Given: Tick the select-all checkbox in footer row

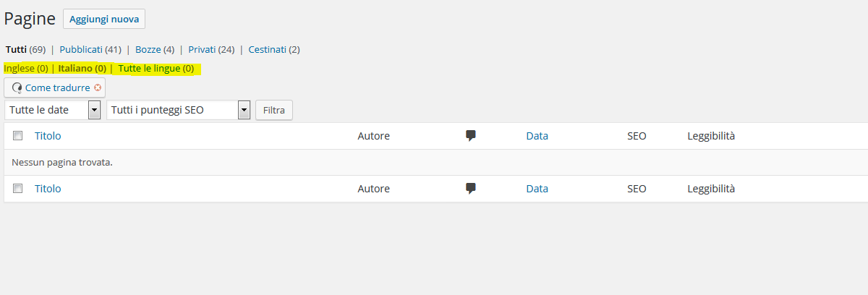Looking at the screenshot, I should pos(18,188).
